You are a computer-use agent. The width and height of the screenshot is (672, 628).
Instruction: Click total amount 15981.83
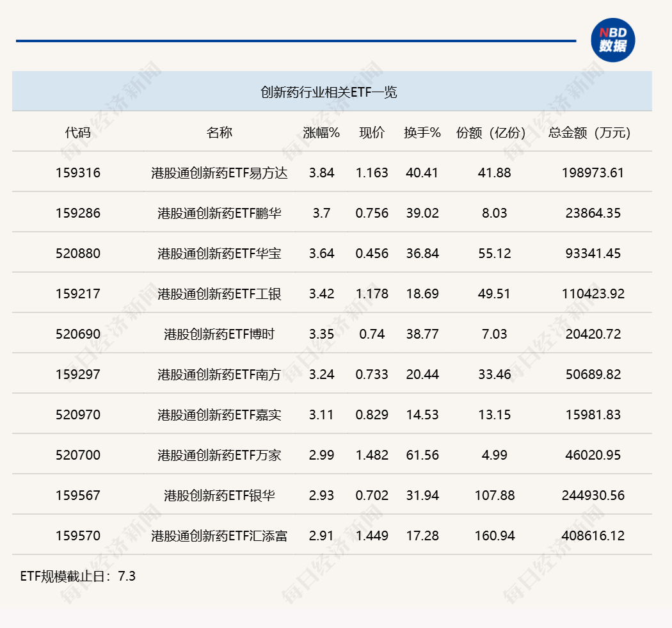(x=593, y=415)
